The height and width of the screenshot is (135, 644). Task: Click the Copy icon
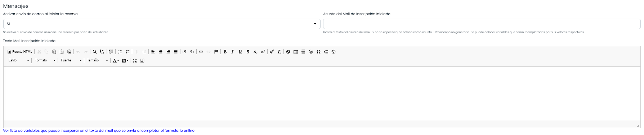click(46, 52)
